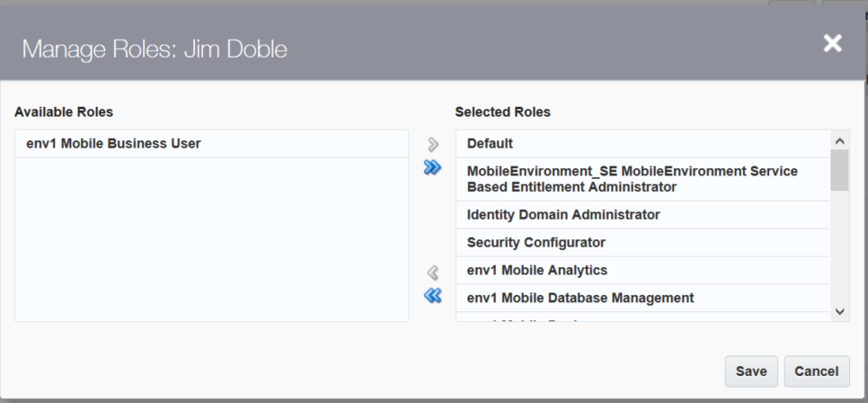868x403 pixels.
Task: Select the Default role in Selected Roles
Action: pos(490,144)
